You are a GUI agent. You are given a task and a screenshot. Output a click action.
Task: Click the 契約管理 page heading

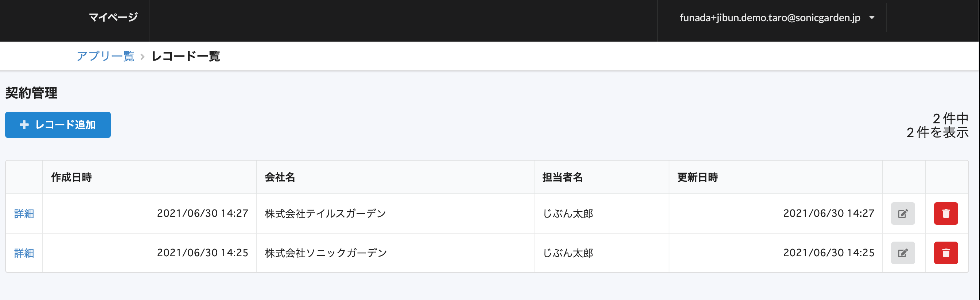31,93
